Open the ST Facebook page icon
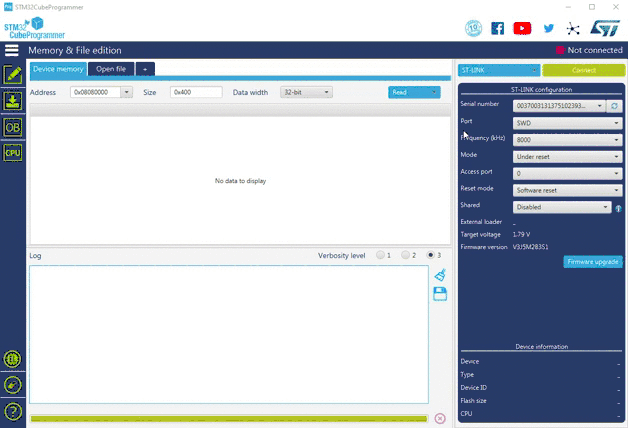The width and height of the screenshot is (628, 428). point(497,28)
